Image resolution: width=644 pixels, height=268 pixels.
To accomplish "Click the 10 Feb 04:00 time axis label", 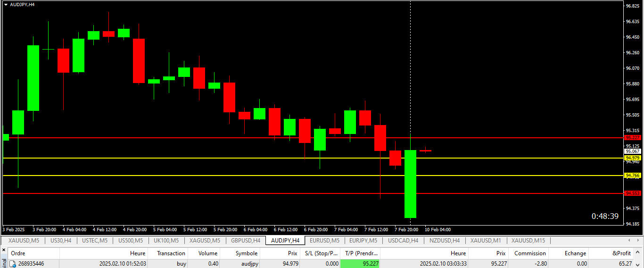I will coord(438,230).
